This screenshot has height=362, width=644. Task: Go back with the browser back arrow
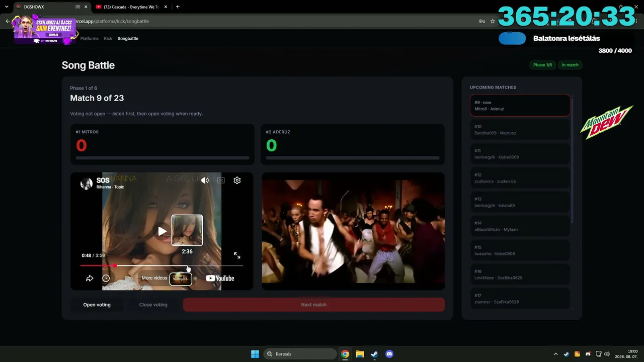(8, 21)
